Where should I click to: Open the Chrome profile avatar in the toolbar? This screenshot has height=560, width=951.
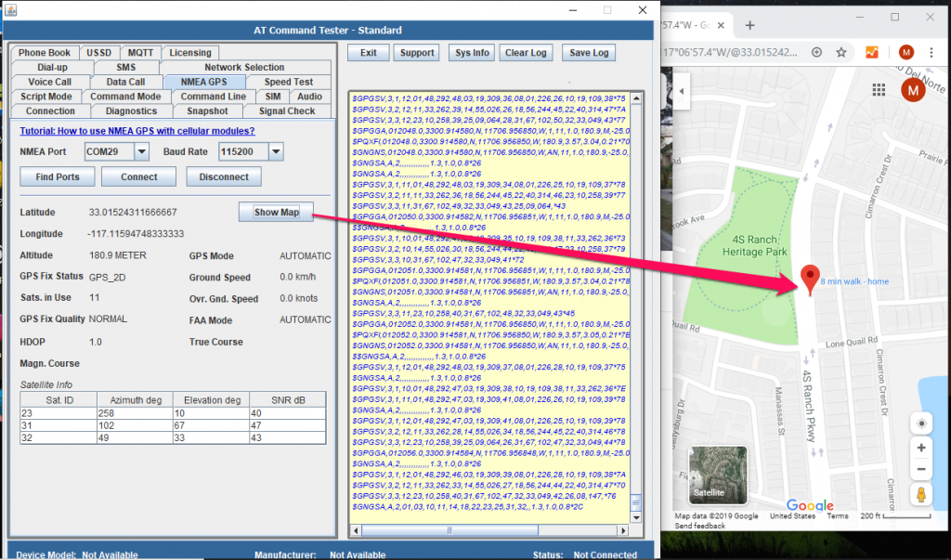point(906,52)
